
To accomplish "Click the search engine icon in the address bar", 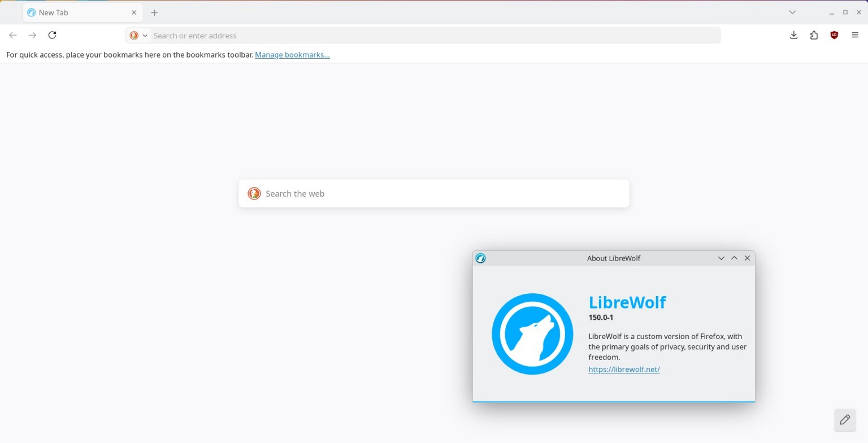I will [134, 35].
